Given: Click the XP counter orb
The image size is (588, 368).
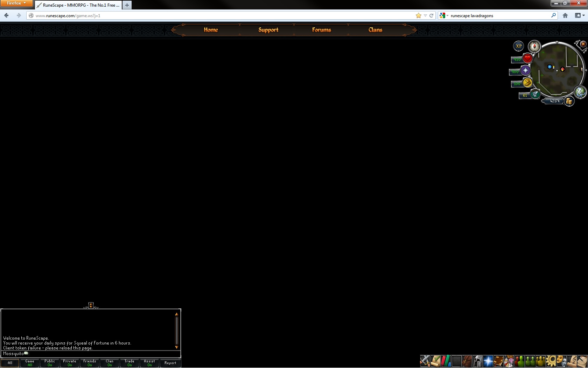Looking at the screenshot, I should pos(518,46).
